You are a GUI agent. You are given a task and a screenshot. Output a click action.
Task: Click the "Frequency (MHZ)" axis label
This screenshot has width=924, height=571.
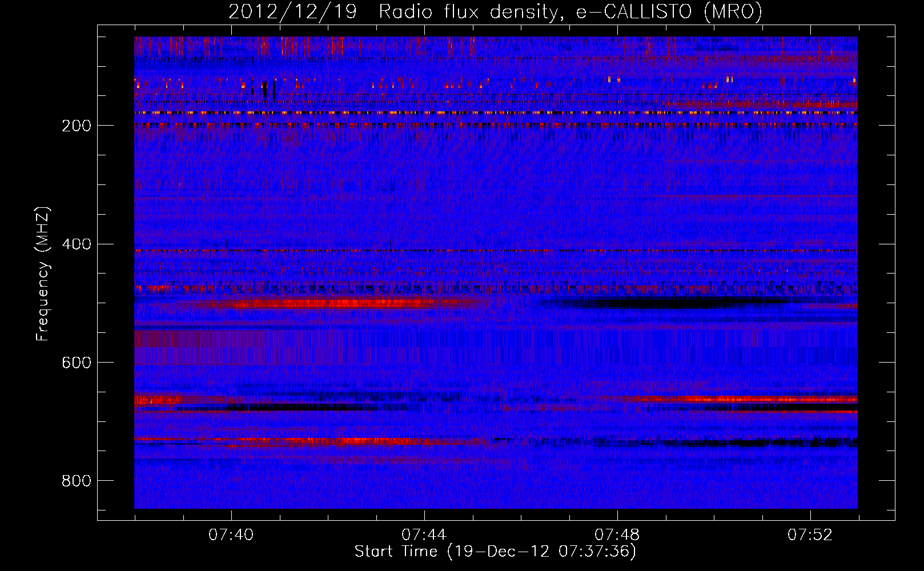(43, 274)
